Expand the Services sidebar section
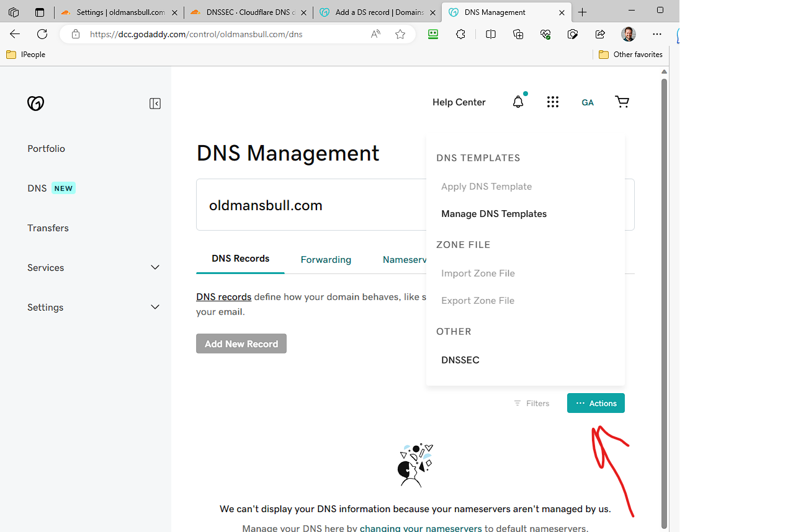The width and height of the screenshot is (793, 532). pos(155,268)
